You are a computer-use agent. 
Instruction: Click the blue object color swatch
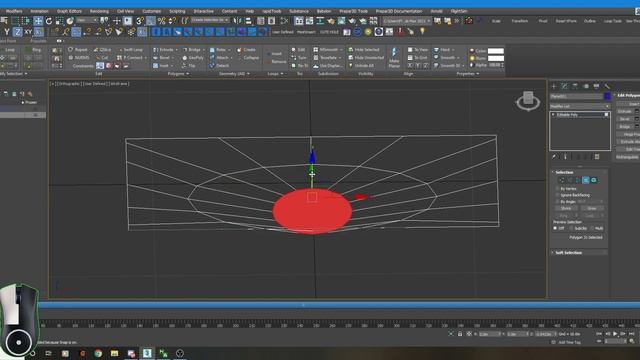pyautogui.click(x=607, y=96)
